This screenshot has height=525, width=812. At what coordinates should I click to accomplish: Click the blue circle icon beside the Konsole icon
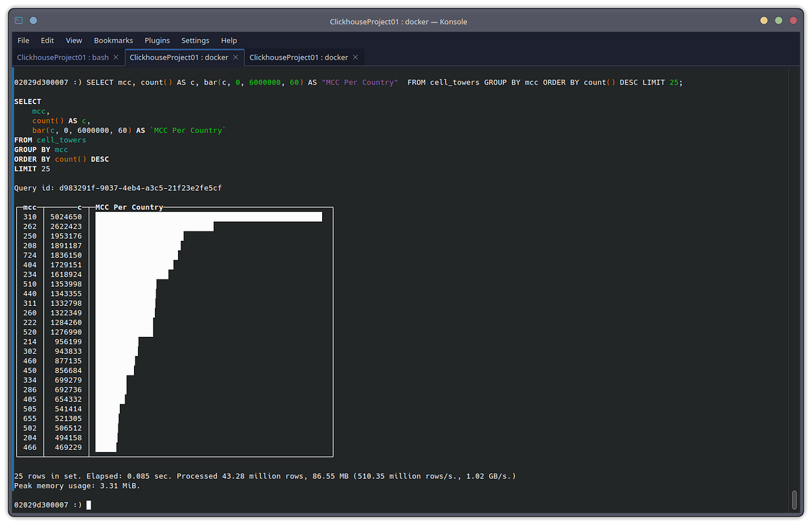click(x=32, y=20)
